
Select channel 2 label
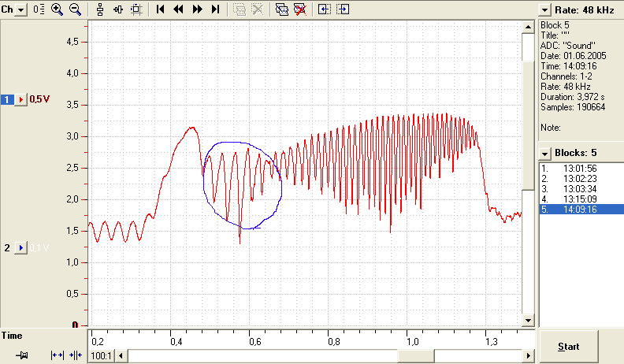tap(7, 248)
